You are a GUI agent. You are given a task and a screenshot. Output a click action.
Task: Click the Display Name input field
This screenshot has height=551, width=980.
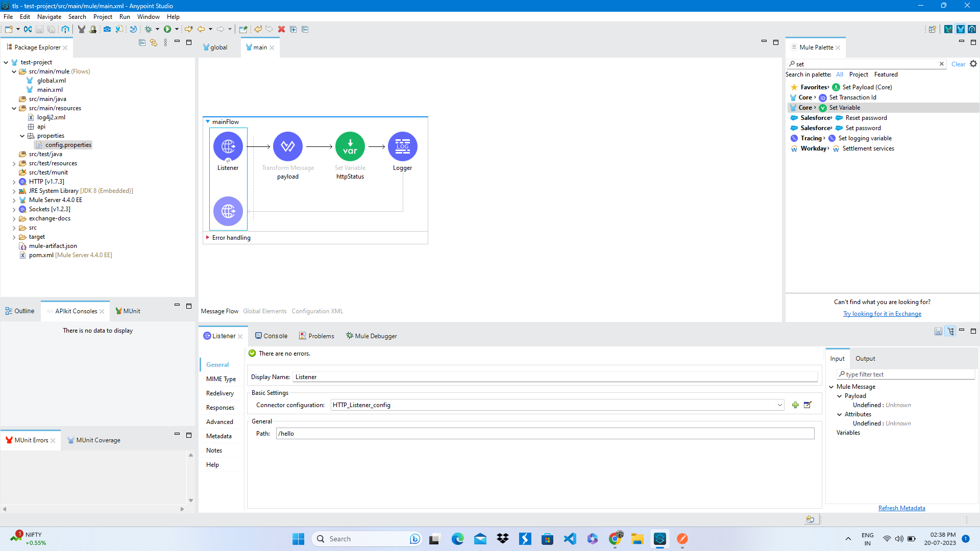[x=555, y=377]
